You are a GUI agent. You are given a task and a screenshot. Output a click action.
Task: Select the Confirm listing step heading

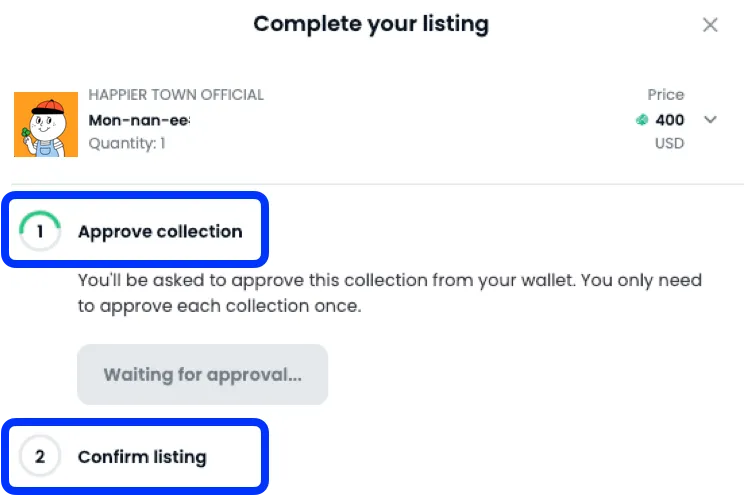tap(142, 458)
